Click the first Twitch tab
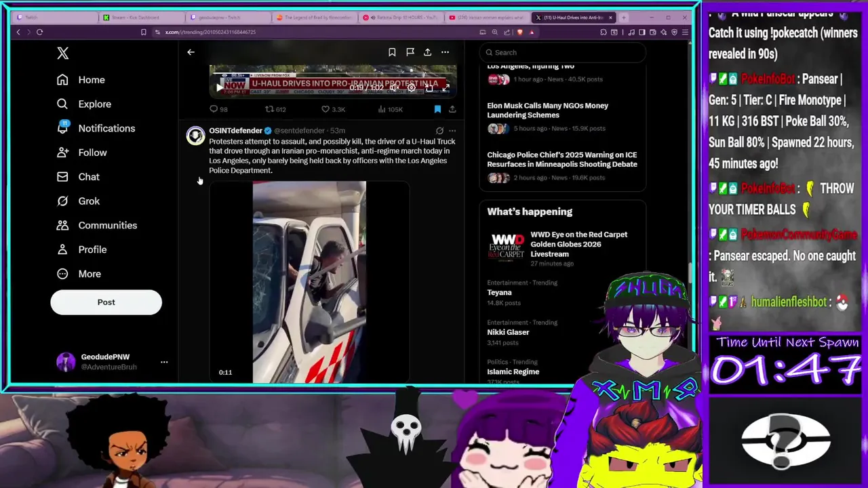The width and height of the screenshot is (868, 488). pos(54,18)
